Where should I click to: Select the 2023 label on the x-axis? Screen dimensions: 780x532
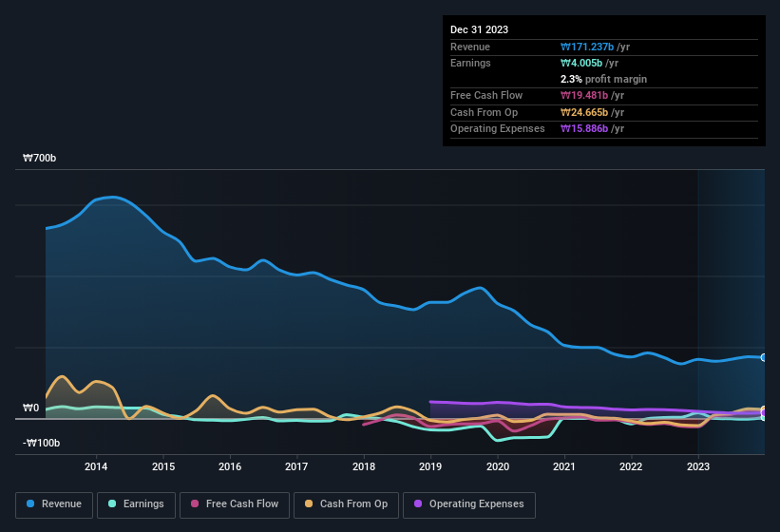[697, 465]
